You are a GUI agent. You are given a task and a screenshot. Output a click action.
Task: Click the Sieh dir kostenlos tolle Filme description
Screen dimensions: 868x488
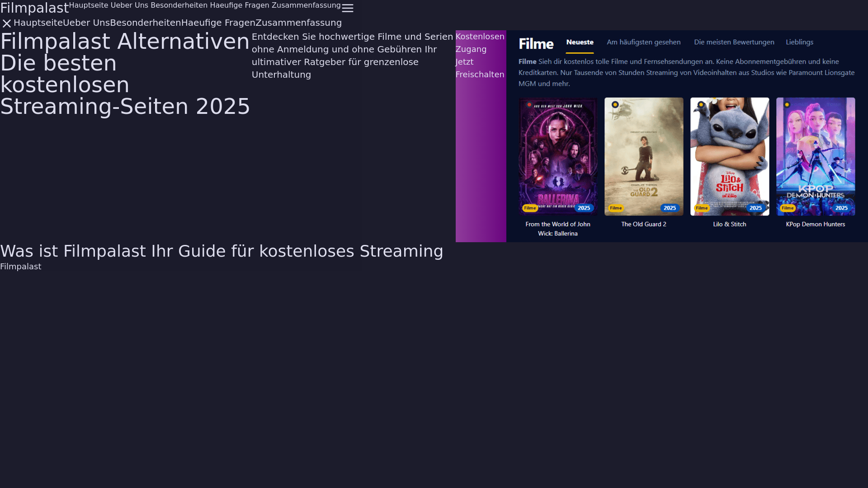point(687,73)
